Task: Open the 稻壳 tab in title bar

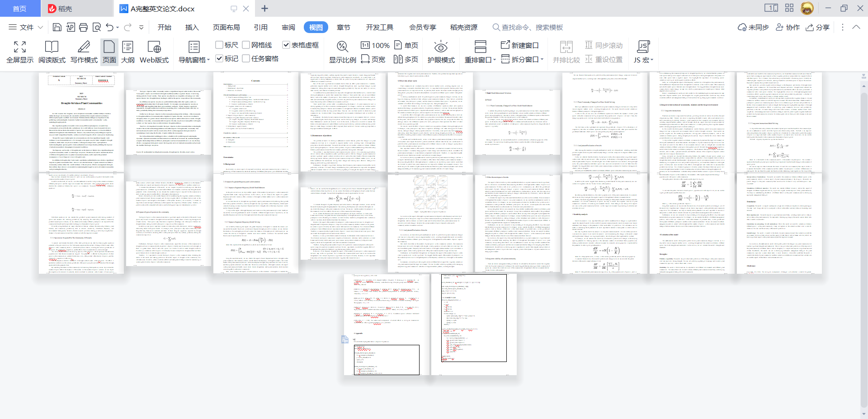Action: pos(60,9)
